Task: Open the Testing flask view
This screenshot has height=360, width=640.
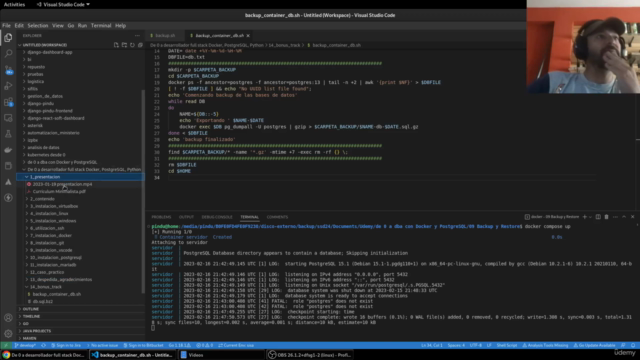Action: coord(8,134)
